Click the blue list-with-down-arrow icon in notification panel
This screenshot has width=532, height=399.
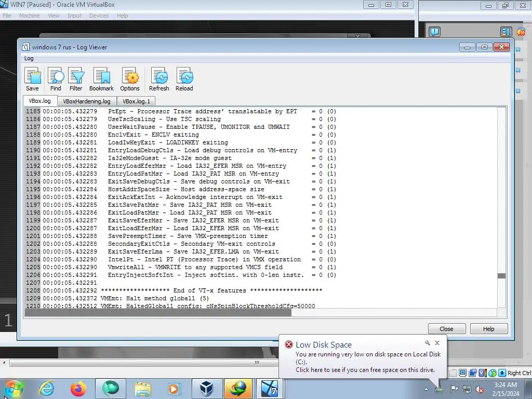[x=506, y=32]
